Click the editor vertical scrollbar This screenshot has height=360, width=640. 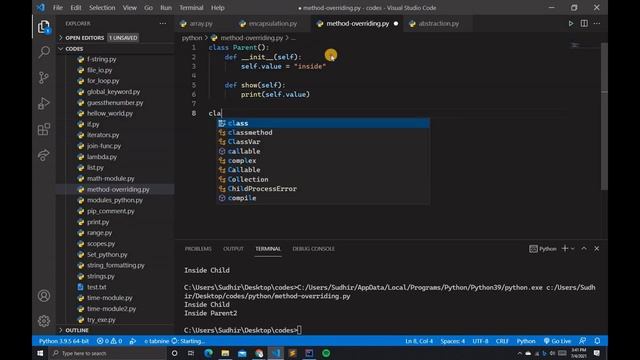point(604,116)
